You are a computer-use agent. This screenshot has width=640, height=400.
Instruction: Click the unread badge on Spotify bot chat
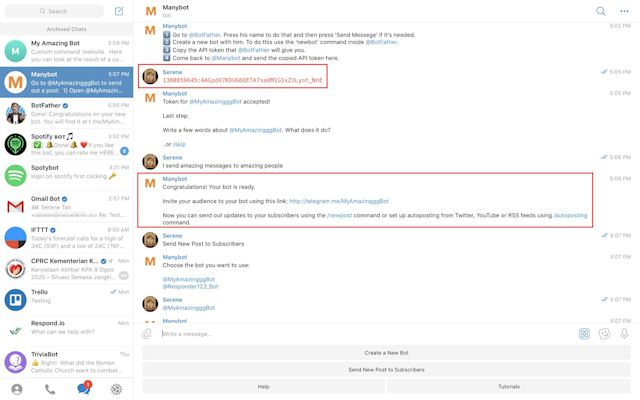(x=124, y=151)
